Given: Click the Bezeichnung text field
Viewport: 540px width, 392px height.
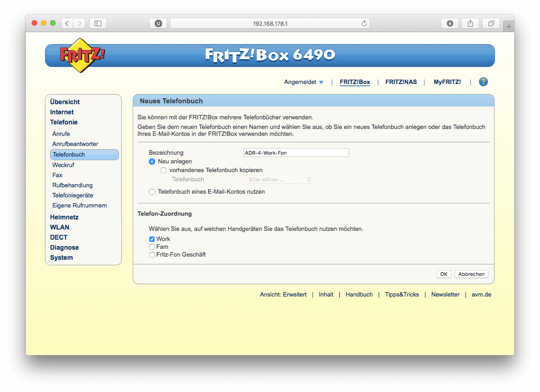Looking at the screenshot, I should (296, 153).
